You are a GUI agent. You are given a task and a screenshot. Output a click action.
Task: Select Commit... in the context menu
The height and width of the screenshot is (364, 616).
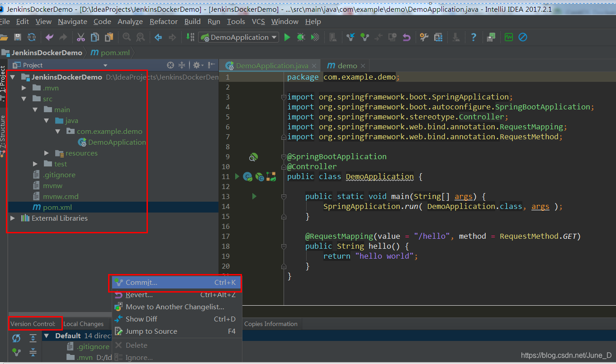176,283
